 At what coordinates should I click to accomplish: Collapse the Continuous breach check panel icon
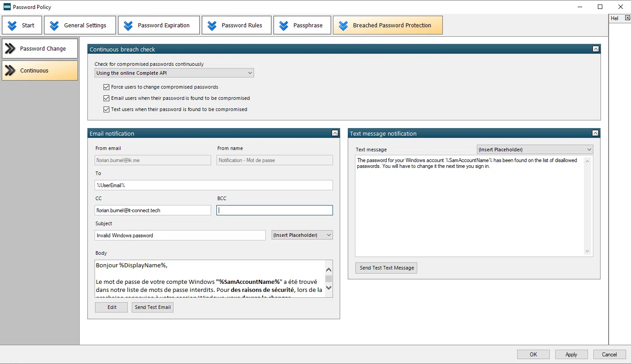click(596, 48)
